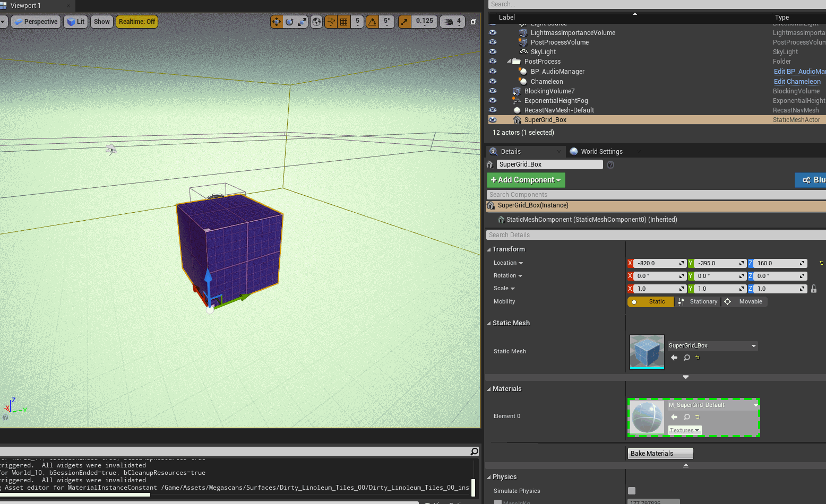Browse to Static Mesh in Content Browser
Screen dimensions: 826x504
pos(687,358)
